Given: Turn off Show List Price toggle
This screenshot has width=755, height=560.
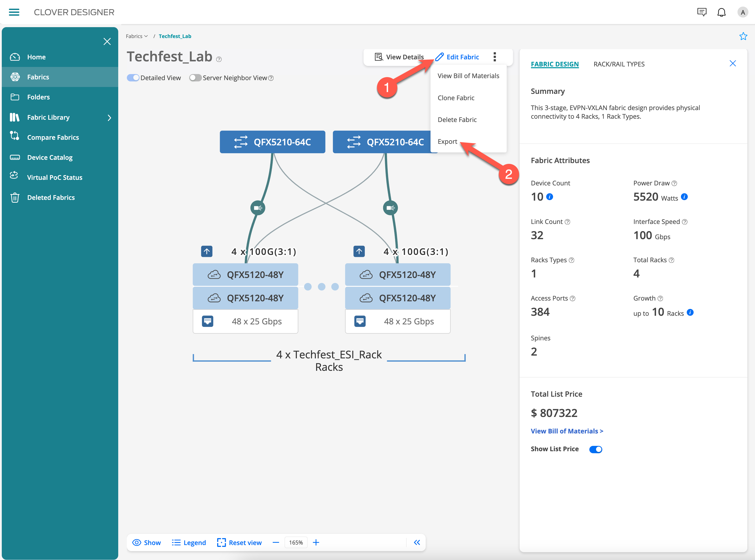Looking at the screenshot, I should click(595, 449).
